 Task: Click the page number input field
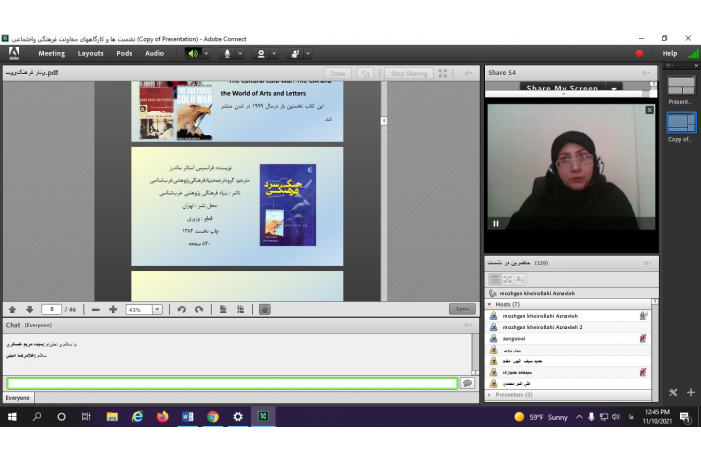(x=51, y=309)
